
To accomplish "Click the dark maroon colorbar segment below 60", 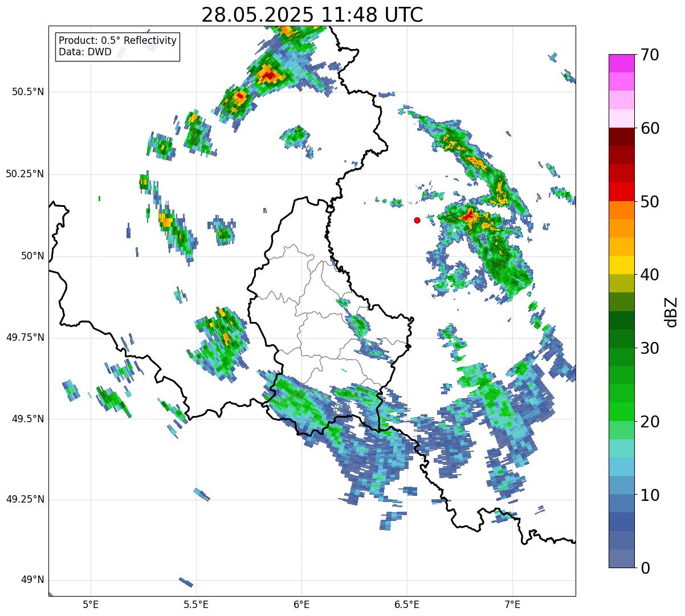I will coord(621,137).
